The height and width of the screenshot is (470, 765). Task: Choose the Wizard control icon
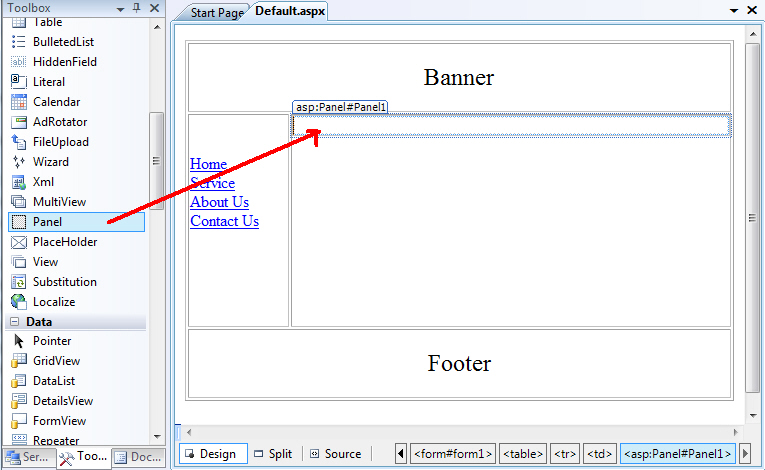click(x=19, y=162)
